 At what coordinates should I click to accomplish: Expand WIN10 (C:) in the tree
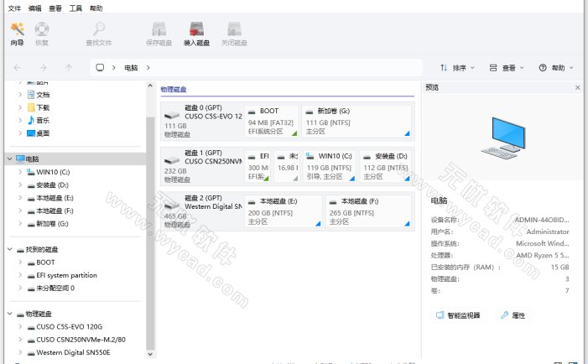[20, 172]
